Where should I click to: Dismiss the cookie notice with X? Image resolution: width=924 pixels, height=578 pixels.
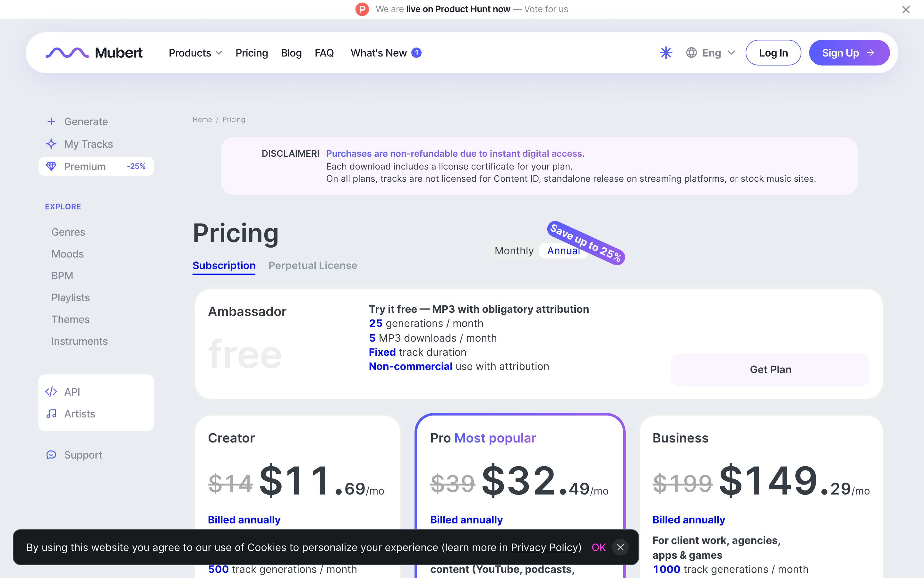pyautogui.click(x=620, y=547)
